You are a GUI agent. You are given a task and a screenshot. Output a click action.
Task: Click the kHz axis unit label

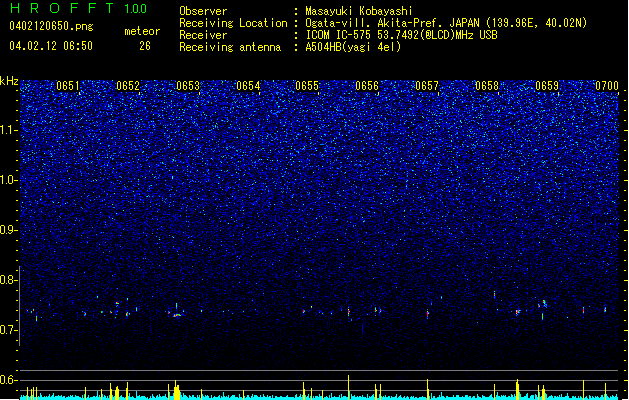(x=9, y=81)
